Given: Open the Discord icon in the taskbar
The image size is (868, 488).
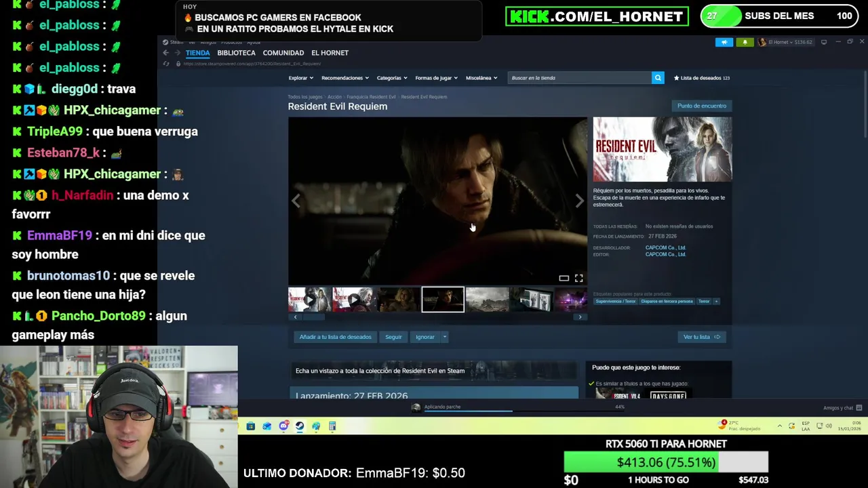Looking at the screenshot, I should click(x=283, y=426).
